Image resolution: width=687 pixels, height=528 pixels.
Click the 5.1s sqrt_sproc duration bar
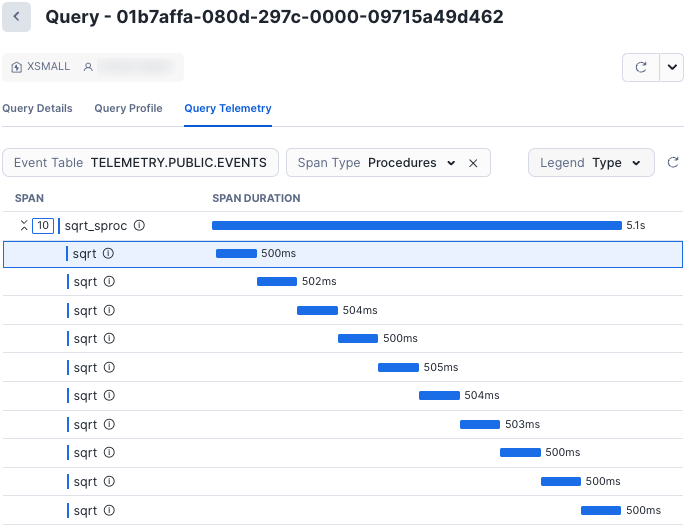pos(417,225)
